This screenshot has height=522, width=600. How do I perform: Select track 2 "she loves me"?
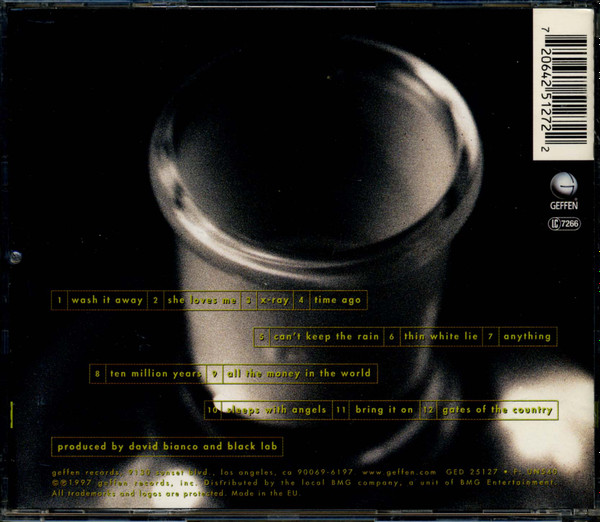pos(204,300)
